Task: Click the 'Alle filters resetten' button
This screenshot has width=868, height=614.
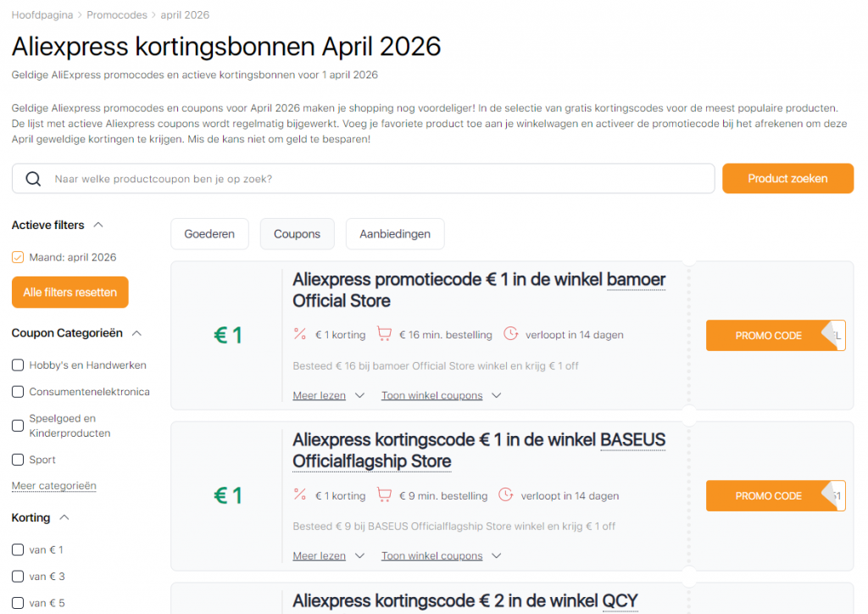Action: click(70, 292)
